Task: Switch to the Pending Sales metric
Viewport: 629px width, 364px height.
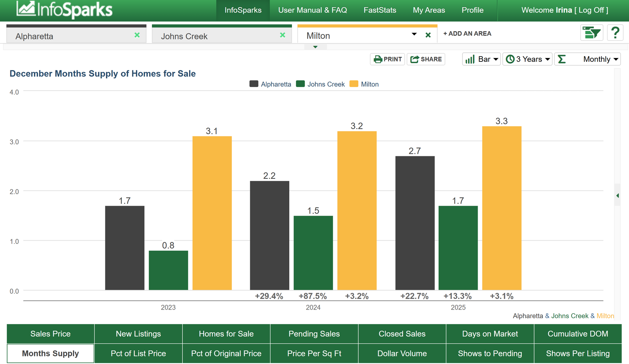Action: pyautogui.click(x=314, y=334)
